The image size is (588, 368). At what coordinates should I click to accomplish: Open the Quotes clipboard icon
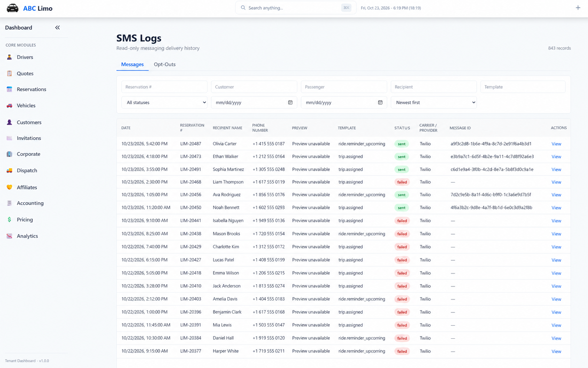pyautogui.click(x=9, y=73)
